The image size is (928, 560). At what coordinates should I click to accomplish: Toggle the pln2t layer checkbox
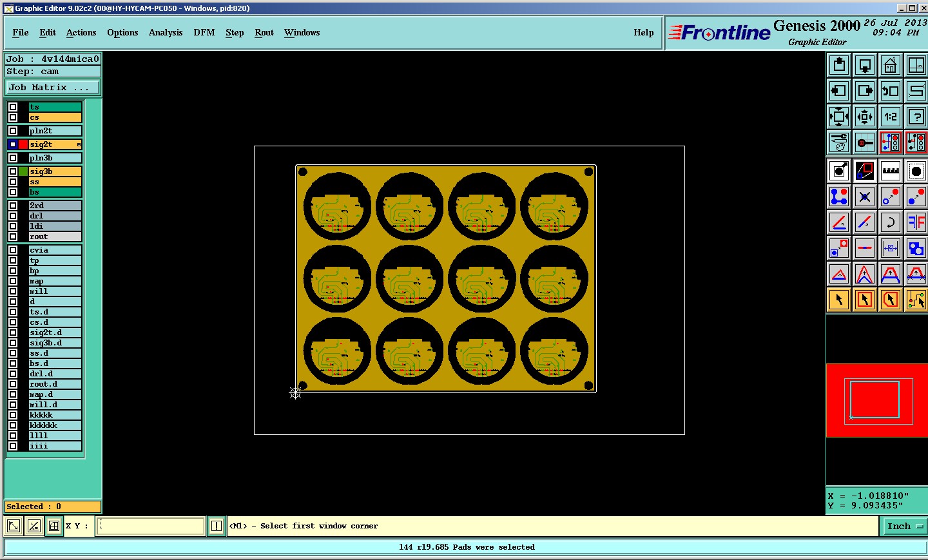pos(13,131)
